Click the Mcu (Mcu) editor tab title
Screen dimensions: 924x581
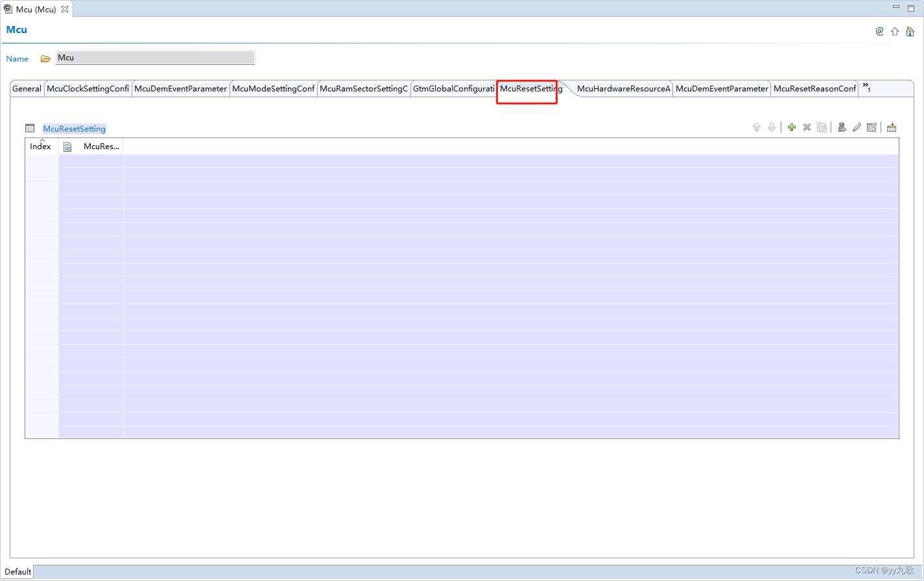click(x=36, y=9)
